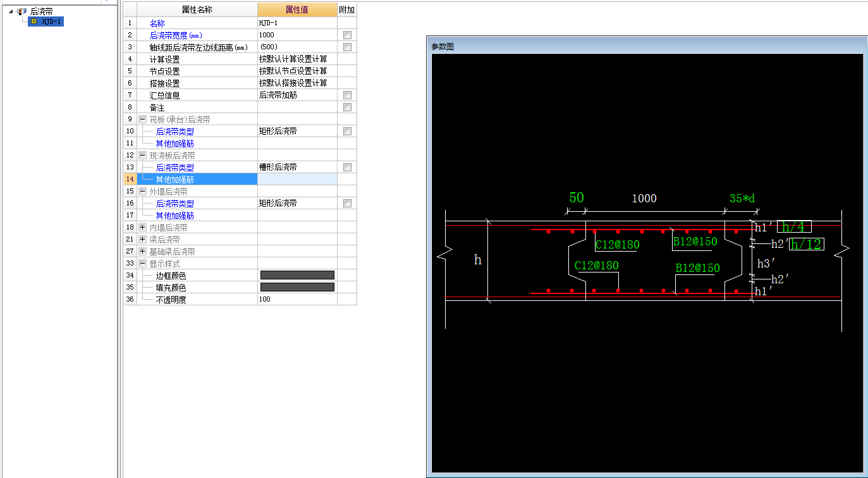Image resolution: width=868 pixels, height=478 pixels.
Task: Tick the 附加 checkbox for 汇总信息
Action: point(347,95)
